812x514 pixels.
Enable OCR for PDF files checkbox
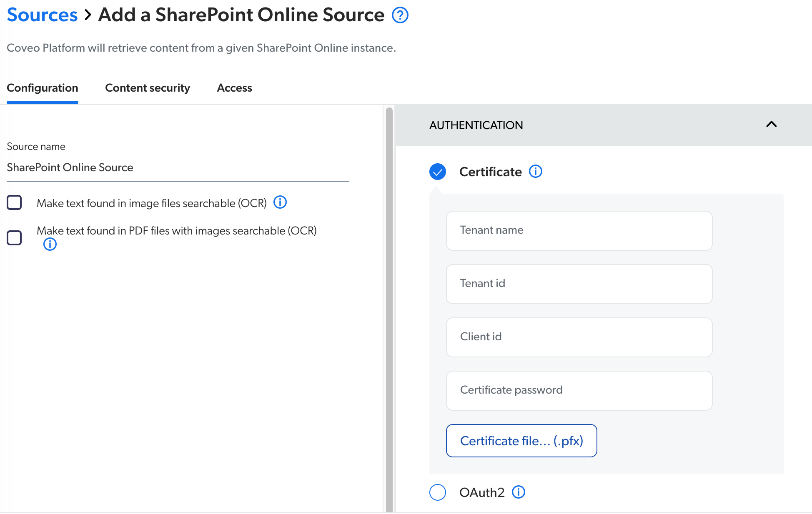[x=15, y=237]
